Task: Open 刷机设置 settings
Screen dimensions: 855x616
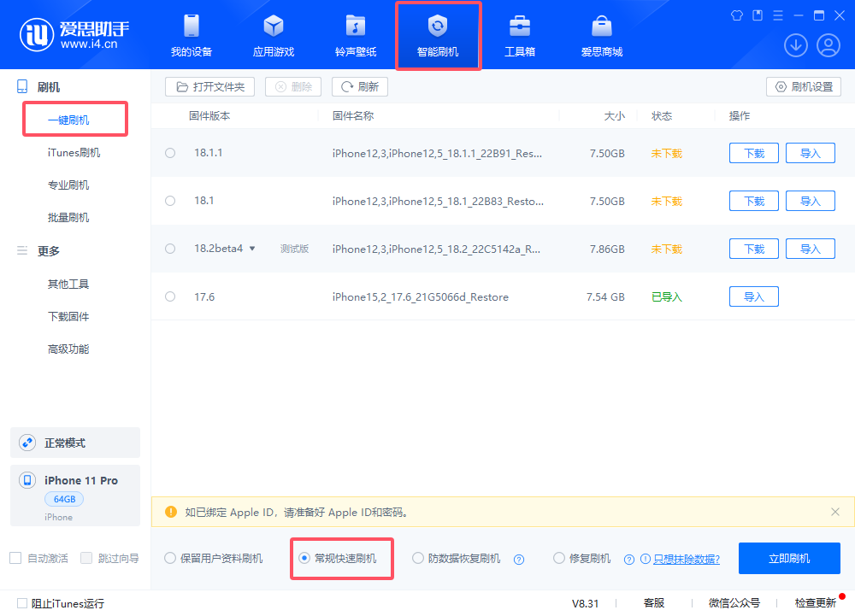Action: [804, 86]
